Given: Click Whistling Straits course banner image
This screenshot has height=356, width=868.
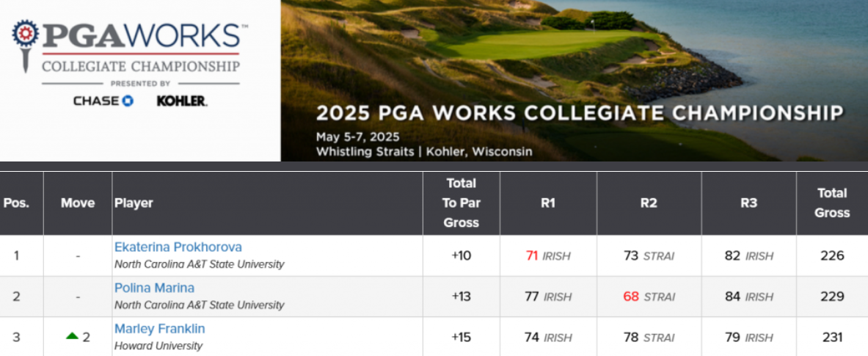Looking at the screenshot, I should click(x=574, y=80).
